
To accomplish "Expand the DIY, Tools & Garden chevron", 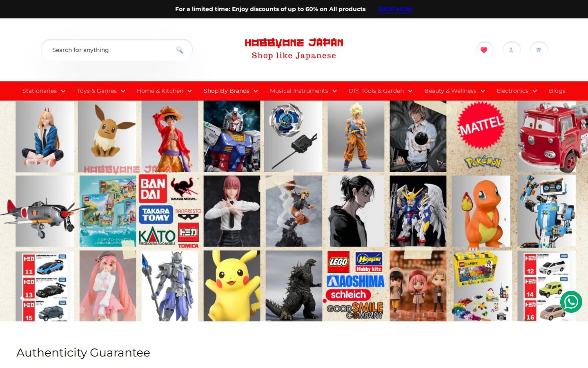I will click(x=410, y=91).
